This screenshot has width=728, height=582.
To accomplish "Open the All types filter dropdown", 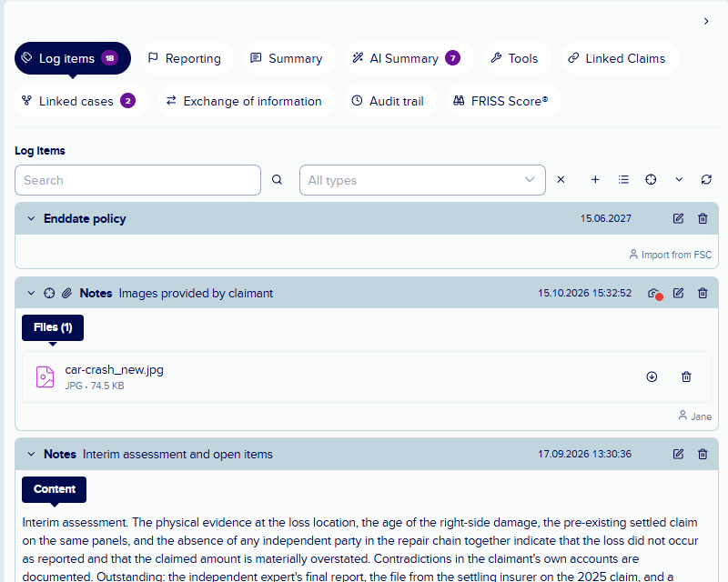I will pos(422,180).
